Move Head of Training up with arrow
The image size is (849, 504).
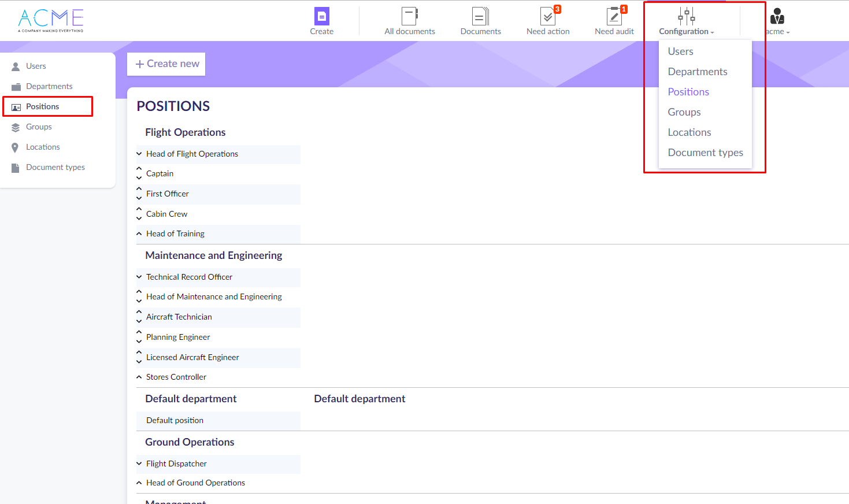point(139,234)
